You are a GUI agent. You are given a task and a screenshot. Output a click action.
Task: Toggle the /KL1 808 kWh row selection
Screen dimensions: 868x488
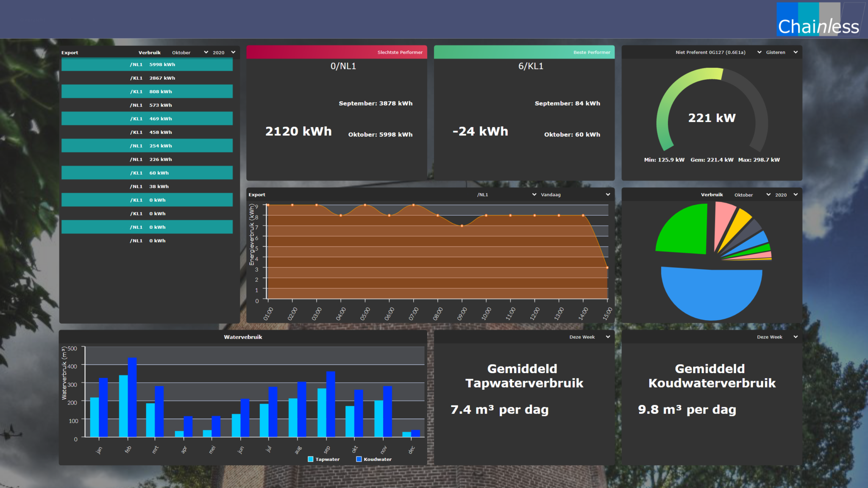[x=147, y=91]
